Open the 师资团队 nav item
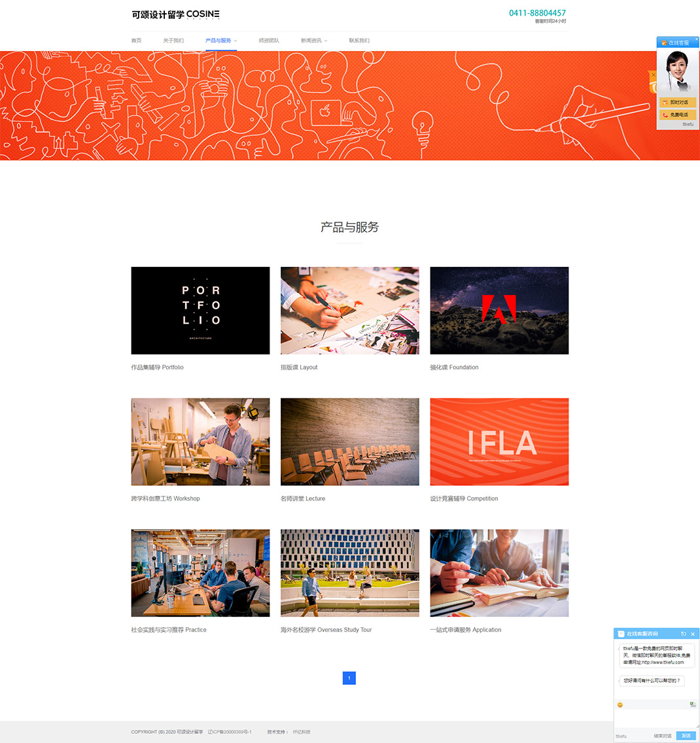Viewport: 700px width, 743px height. pos(269,41)
